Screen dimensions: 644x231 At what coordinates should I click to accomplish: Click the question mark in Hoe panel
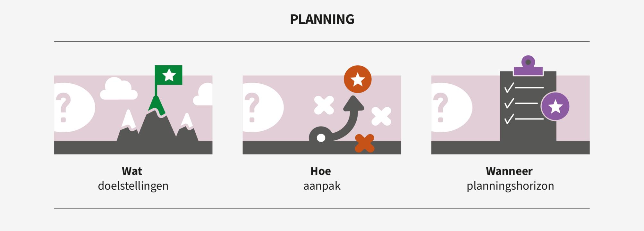[x=252, y=107]
